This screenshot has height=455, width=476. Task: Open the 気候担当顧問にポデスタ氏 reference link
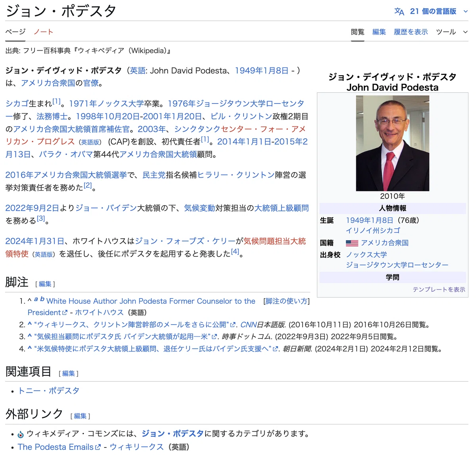(x=125, y=337)
